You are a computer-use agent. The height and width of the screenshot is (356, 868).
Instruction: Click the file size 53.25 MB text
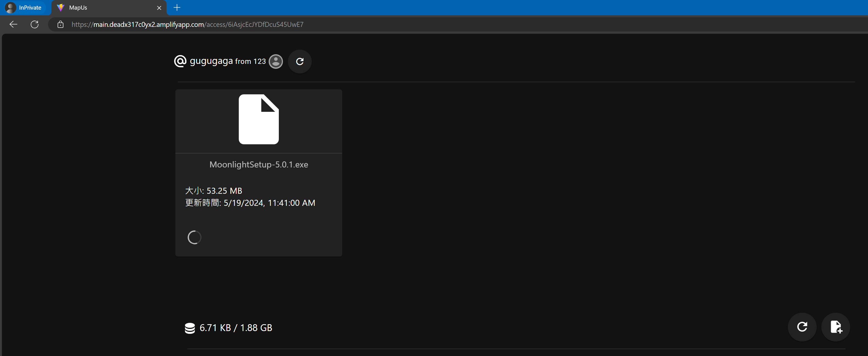[x=224, y=191]
